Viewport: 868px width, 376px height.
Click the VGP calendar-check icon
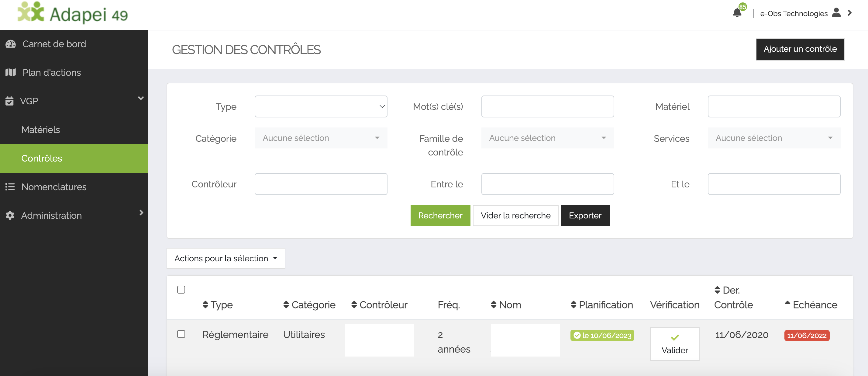(9, 101)
